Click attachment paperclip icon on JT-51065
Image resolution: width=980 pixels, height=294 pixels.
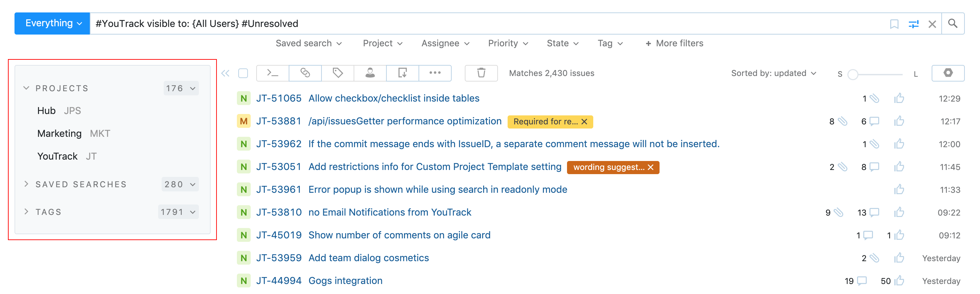pos(874,99)
